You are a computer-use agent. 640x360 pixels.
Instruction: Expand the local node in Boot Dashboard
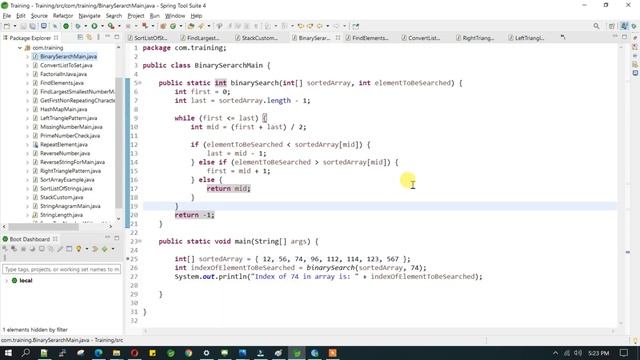[6, 281]
